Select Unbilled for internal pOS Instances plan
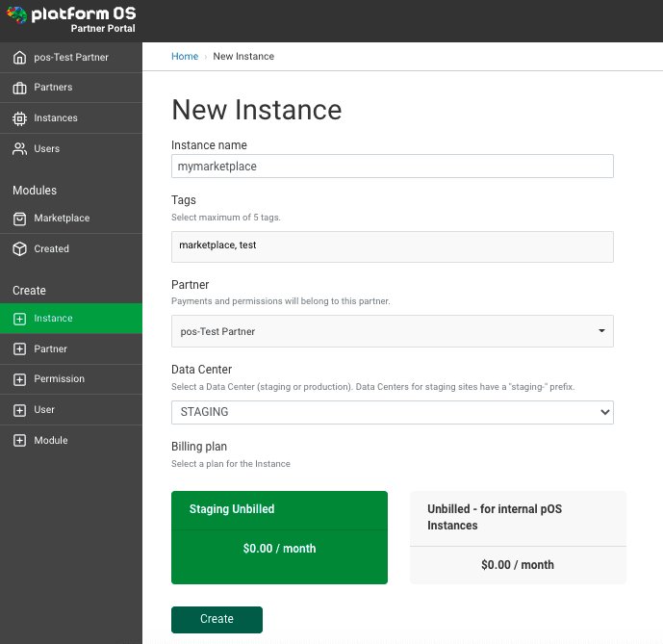The height and width of the screenshot is (644, 663). click(x=518, y=538)
